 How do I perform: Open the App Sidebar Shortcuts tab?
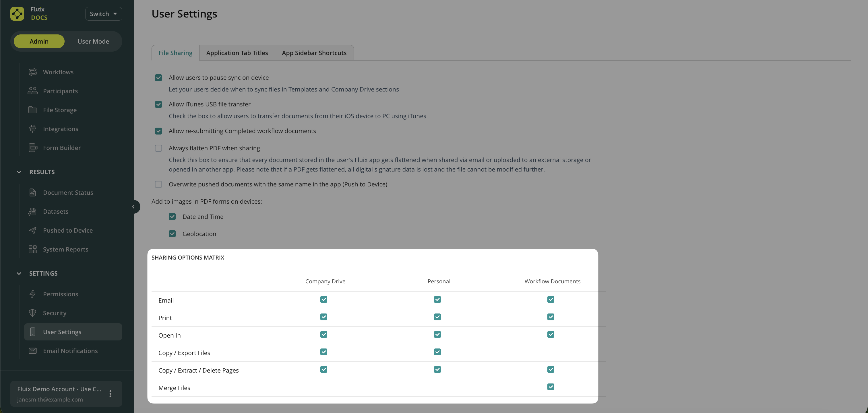(x=314, y=53)
